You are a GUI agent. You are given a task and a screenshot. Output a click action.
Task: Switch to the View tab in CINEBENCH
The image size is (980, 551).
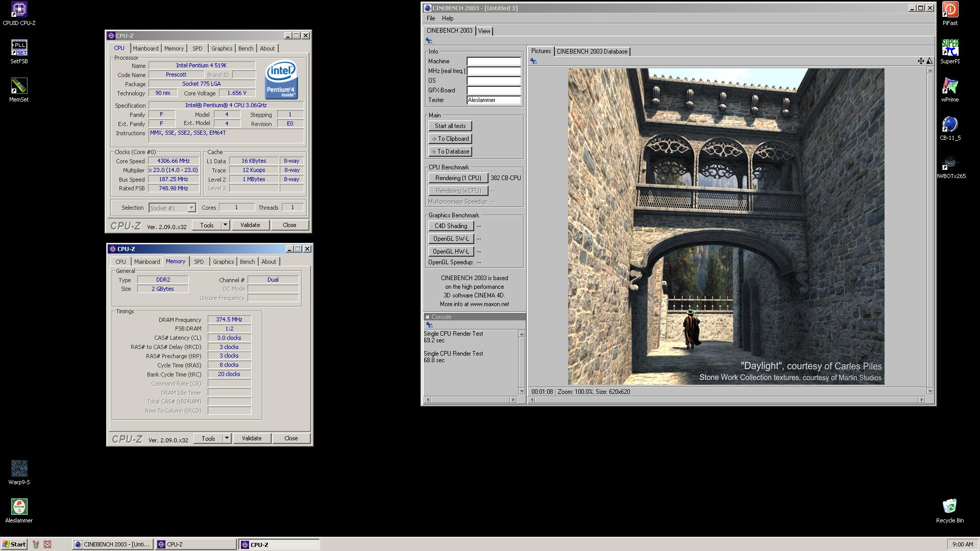coord(484,31)
